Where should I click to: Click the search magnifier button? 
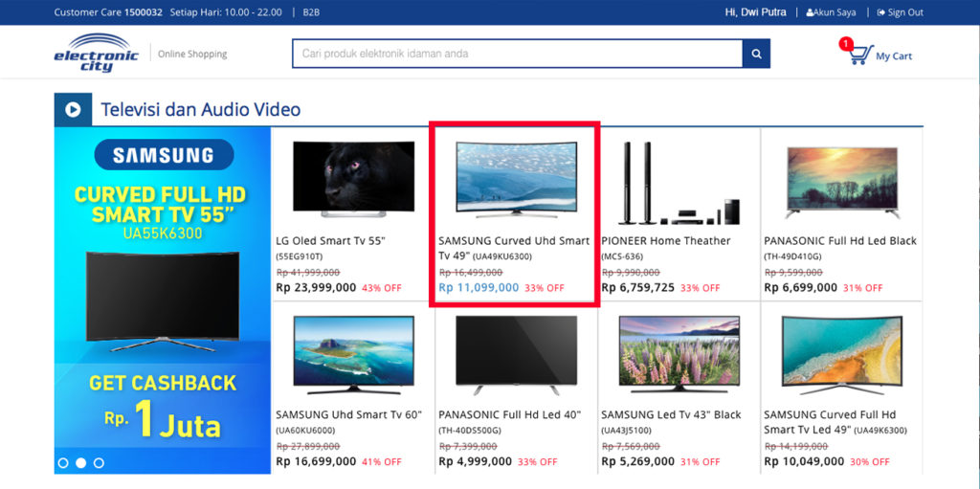(x=756, y=54)
